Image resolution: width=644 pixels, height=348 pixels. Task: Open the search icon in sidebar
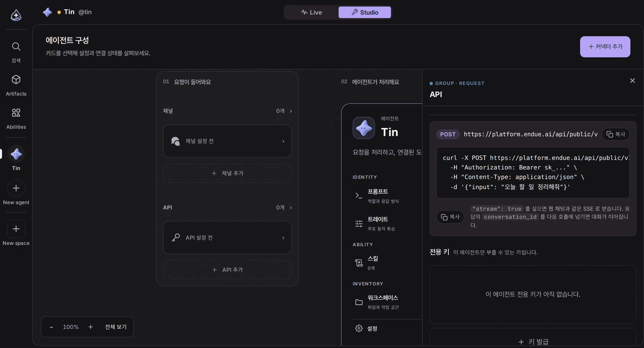(16, 47)
